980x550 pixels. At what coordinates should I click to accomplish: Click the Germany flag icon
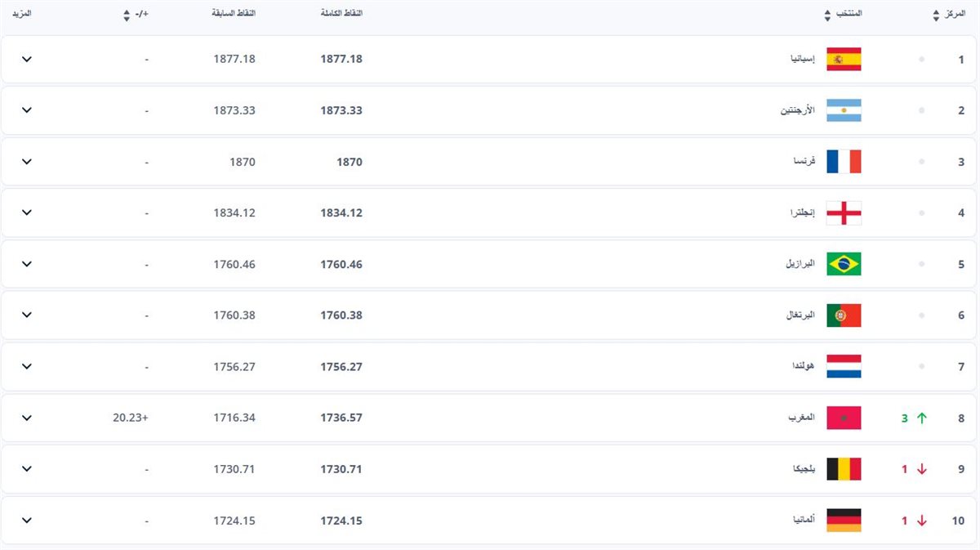tap(844, 521)
